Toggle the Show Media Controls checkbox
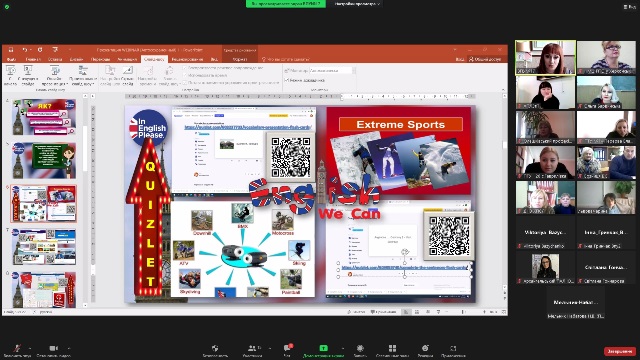 [x=185, y=82]
